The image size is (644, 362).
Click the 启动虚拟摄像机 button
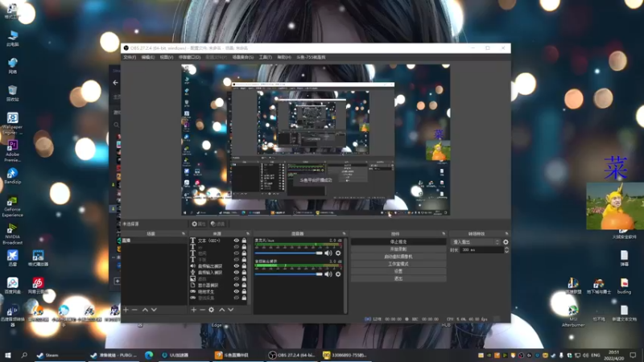pyautogui.click(x=398, y=257)
